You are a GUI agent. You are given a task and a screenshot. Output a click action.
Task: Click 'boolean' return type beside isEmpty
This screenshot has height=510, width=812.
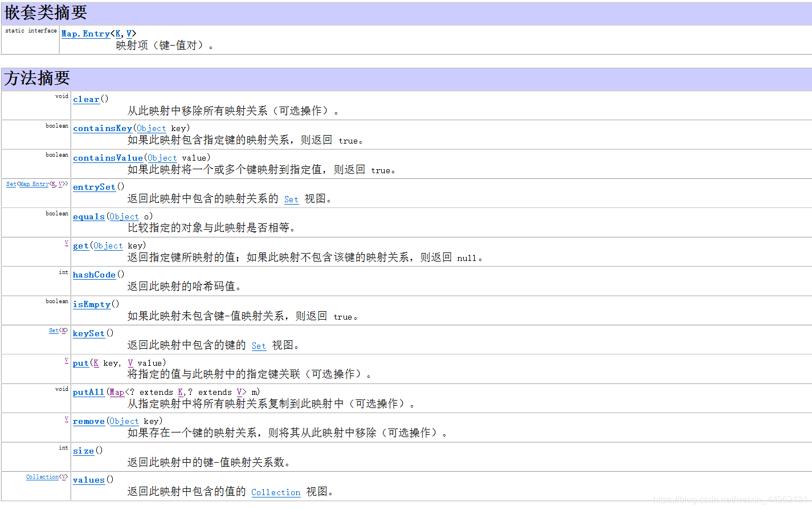57,301
